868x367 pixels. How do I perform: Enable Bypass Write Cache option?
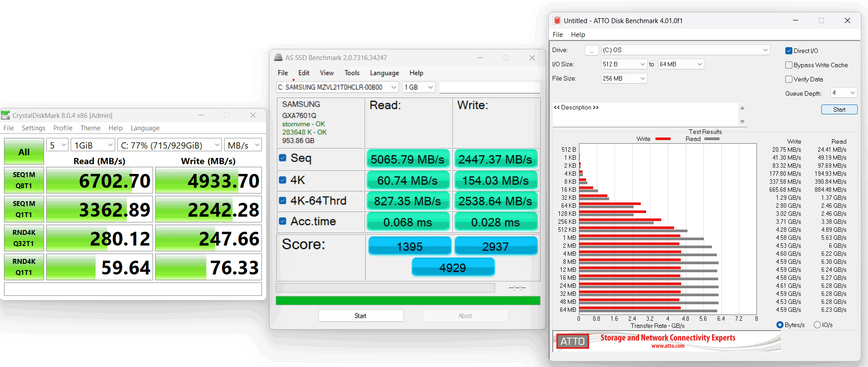coord(789,65)
